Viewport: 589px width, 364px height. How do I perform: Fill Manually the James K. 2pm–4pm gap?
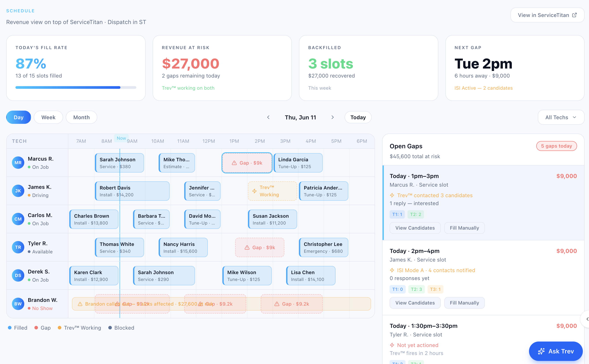click(x=464, y=303)
